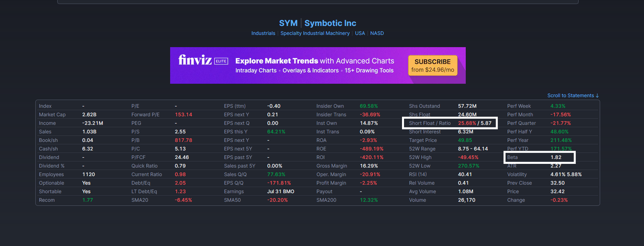Click the P/FCF value 24.46
Viewport: 644px width, 246px height.
(x=182, y=157)
